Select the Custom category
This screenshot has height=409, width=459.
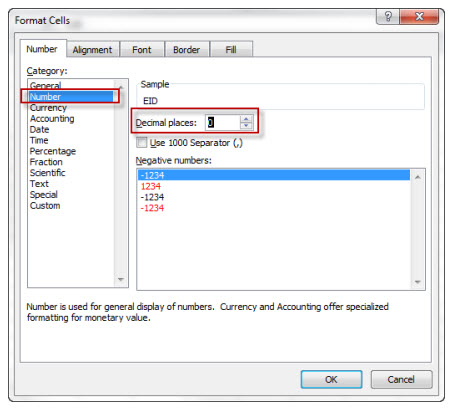click(x=45, y=205)
